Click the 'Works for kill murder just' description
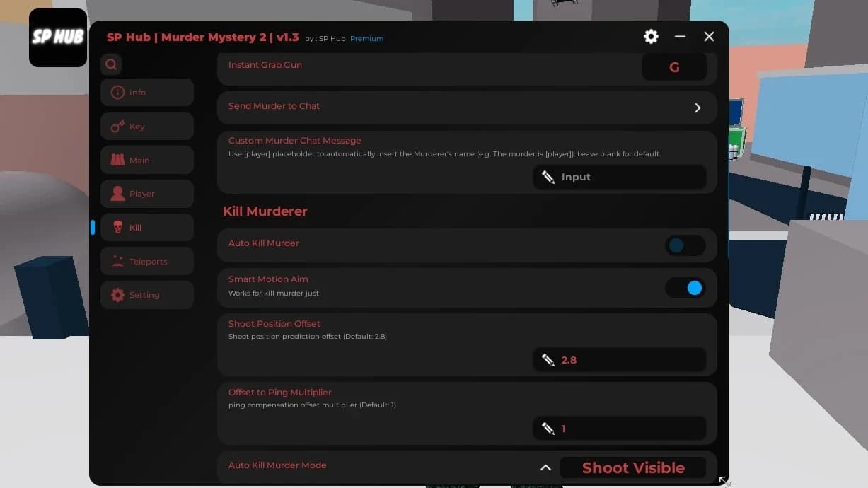The height and width of the screenshot is (488, 868). [274, 293]
